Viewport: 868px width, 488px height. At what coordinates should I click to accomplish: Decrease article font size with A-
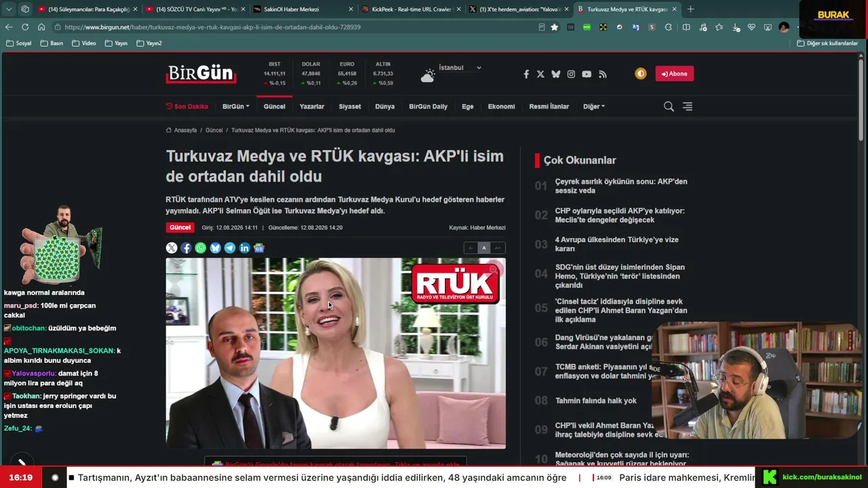[x=471, y=248]
